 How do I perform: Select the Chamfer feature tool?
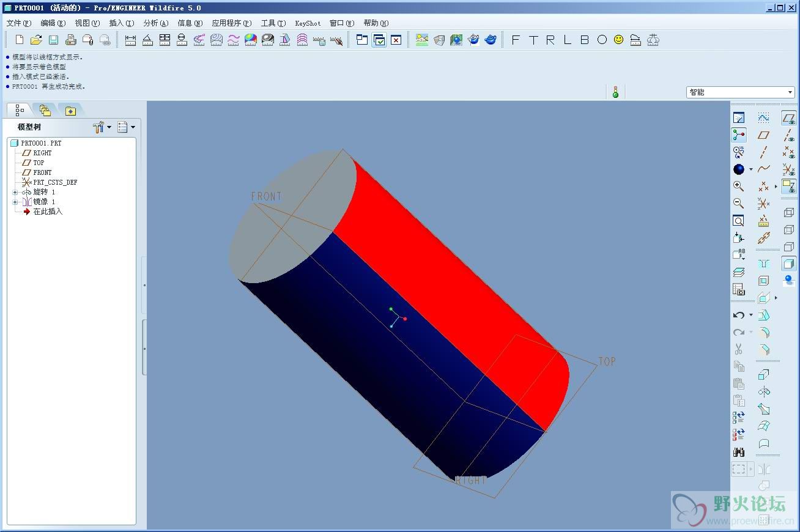764,350
